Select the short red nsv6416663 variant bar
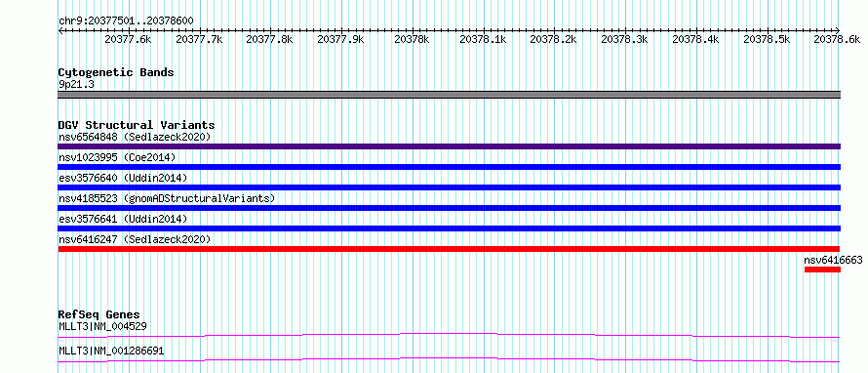Image resolution: width=868 pixels, height=373 pixels. [x=822, y=269]
